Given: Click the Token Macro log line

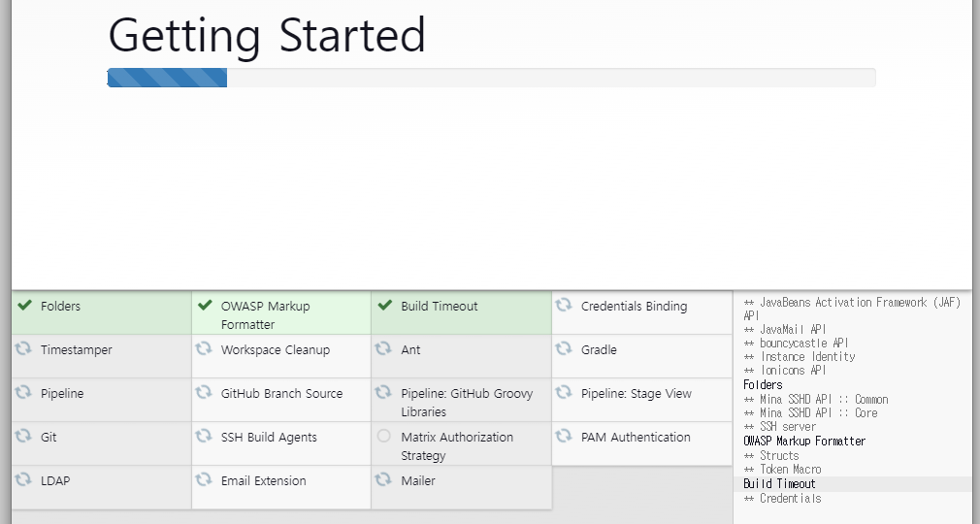Looking at the screenshot, I should coord(782,469).
